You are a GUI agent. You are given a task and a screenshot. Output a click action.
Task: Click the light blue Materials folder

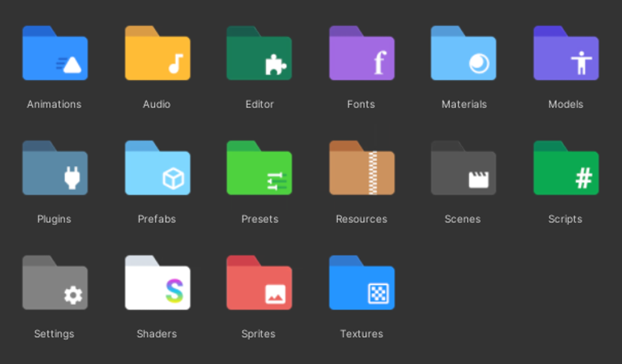tap(463, 53)
